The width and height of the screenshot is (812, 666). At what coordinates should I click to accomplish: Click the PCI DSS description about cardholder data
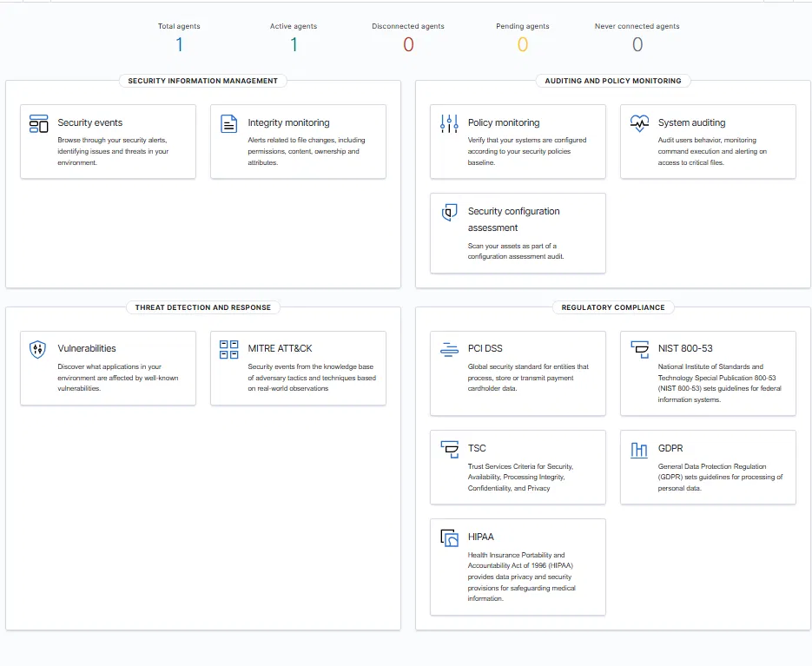point(528,378)
